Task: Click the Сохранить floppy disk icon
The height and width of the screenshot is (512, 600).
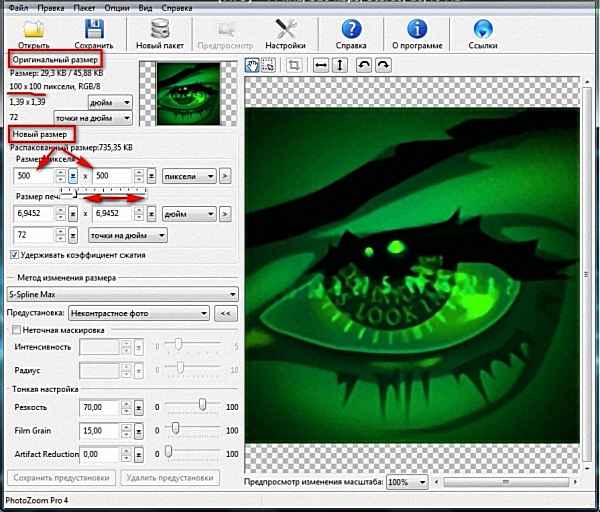Action: (x=93, y=28)
